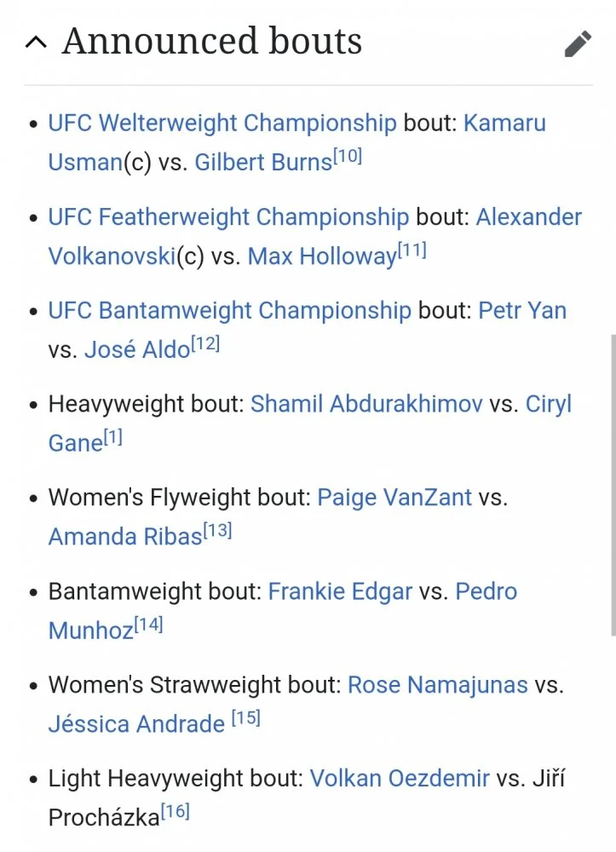Go to José Aldo's page
Viewport: 616px width, 852px height.
136,349
